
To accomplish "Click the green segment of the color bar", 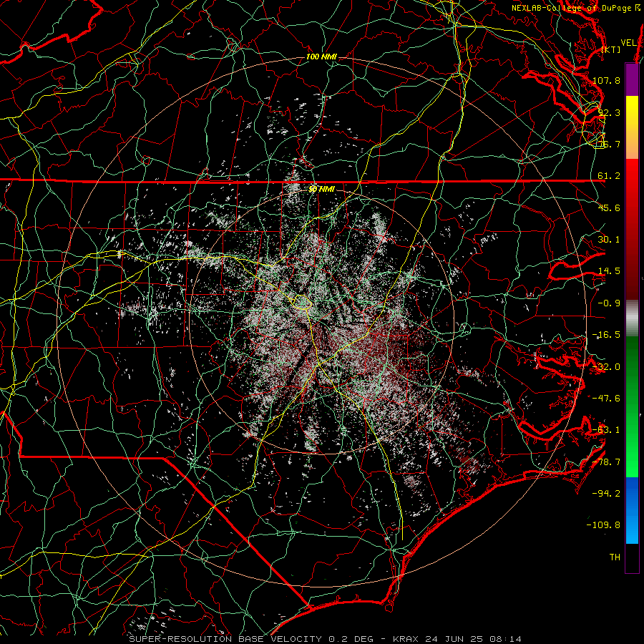I will (632, 406).
